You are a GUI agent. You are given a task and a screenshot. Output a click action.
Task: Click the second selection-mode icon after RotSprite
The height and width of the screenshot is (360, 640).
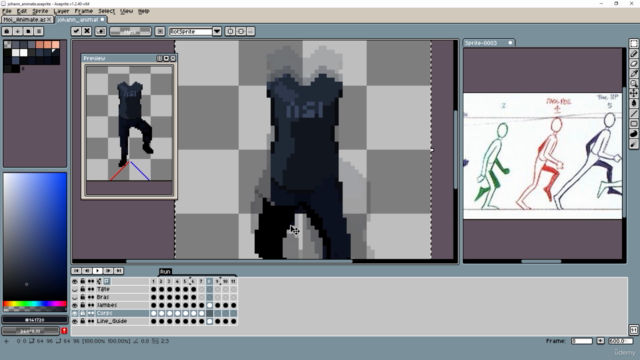(240, 31)
